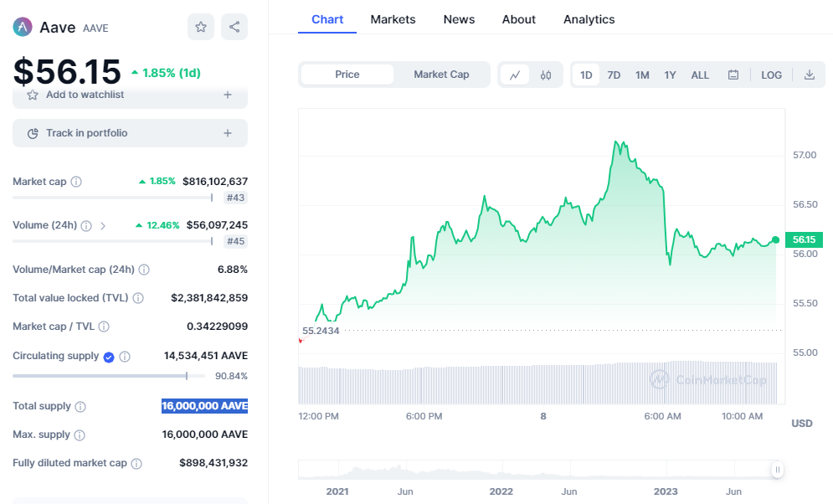This screenshot has height=504, width=833.
Task: Toggle LOG scale on the chart
Action: click(771, 75)
